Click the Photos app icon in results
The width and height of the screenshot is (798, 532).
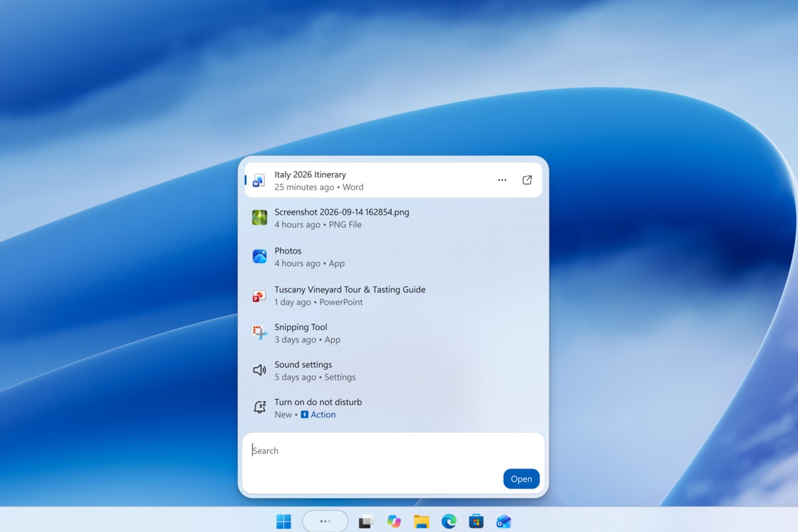coord(259,256)
